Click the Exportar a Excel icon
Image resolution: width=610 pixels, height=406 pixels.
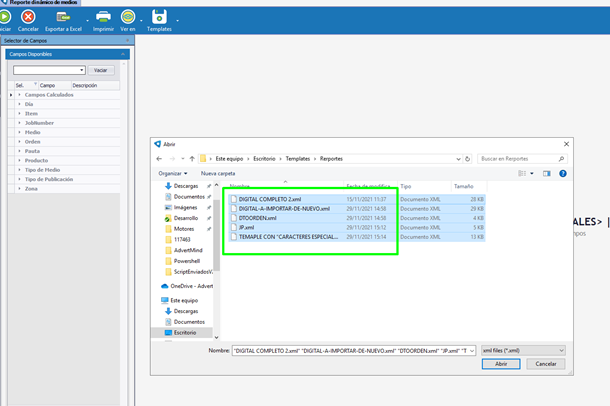point(63,17)
